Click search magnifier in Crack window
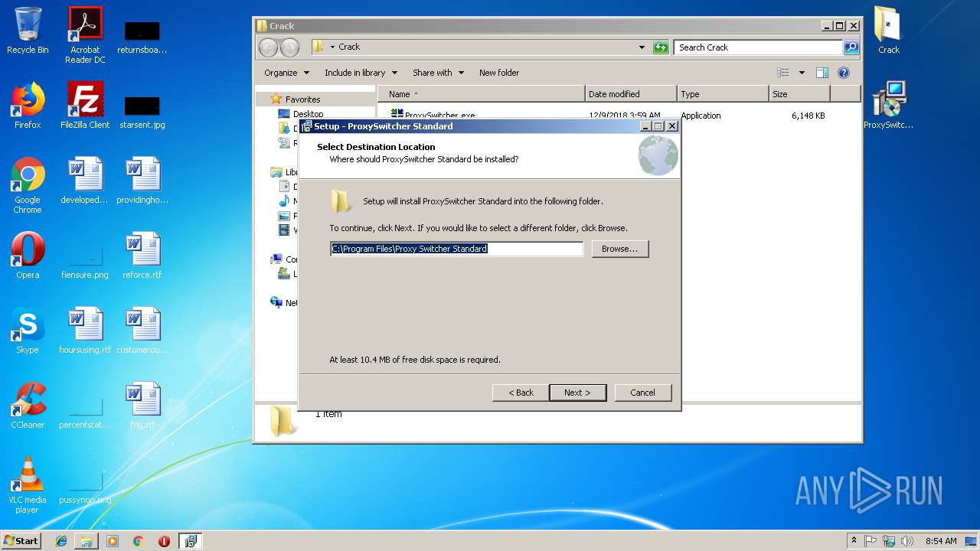 (851, 47)
